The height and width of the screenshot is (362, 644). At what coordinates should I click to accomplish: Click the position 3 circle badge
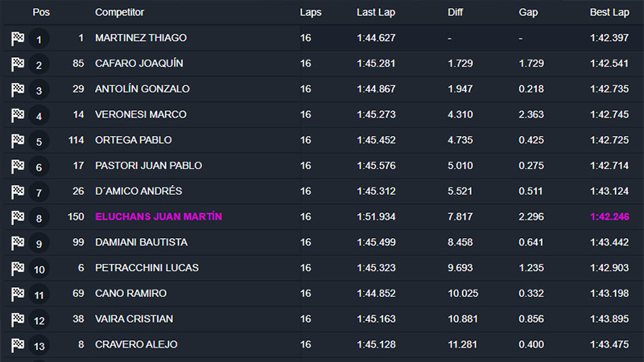point(39,90)
